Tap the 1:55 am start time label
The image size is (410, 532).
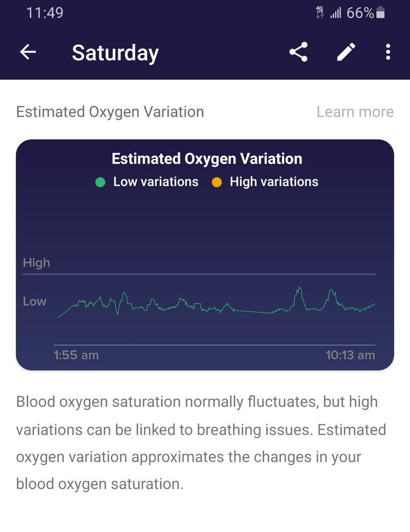pyautogui.click(x=76, y=355)
